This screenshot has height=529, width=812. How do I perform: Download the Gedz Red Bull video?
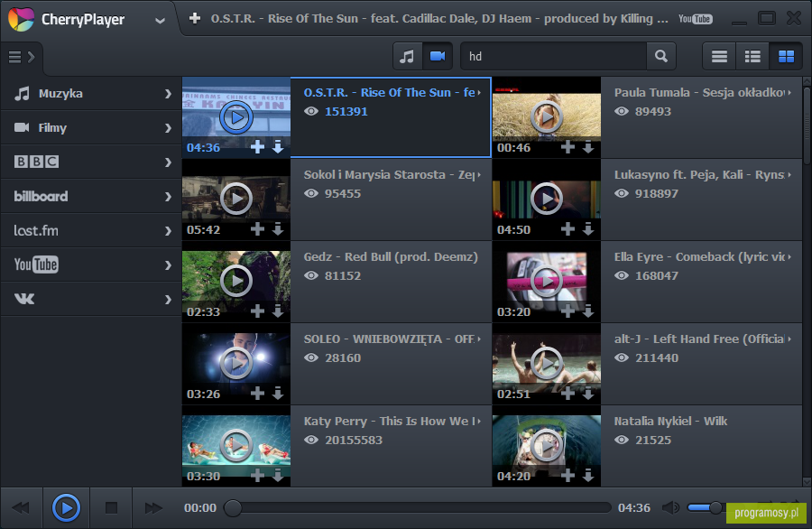point(278,311)
